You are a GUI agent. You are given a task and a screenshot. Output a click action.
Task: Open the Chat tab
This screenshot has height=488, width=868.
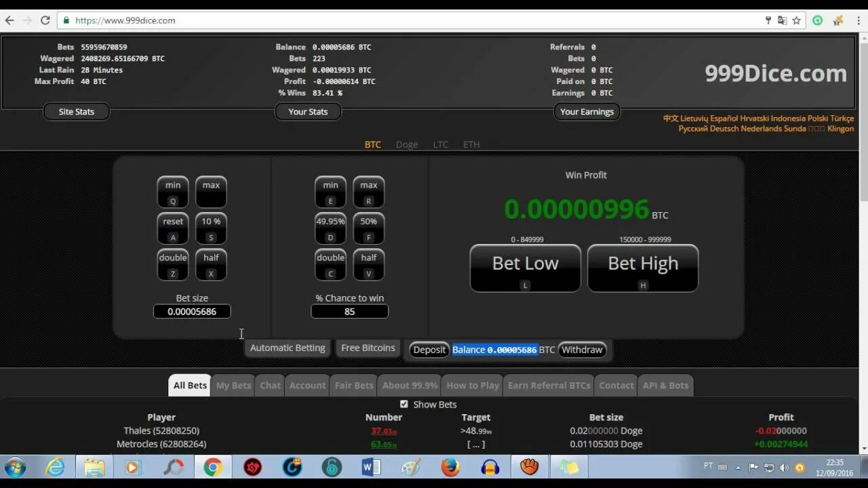[270, 385]
